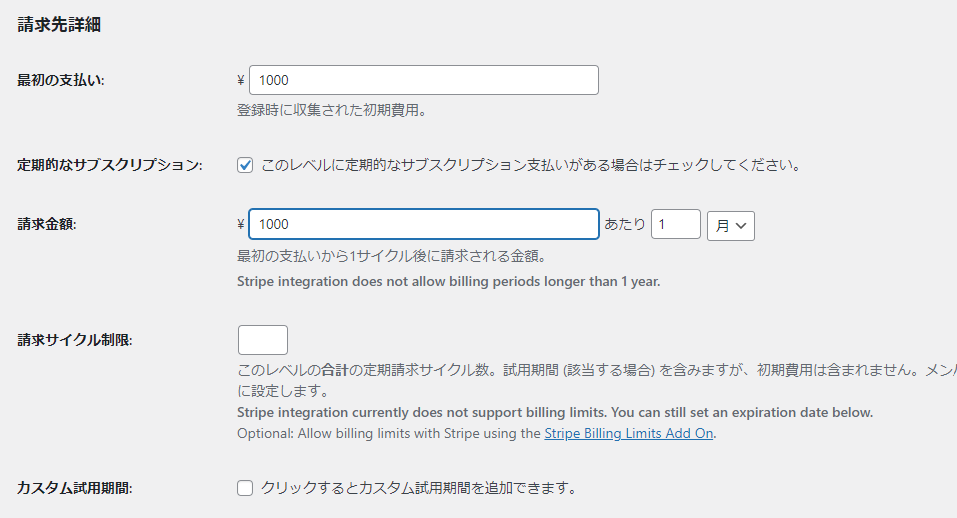Enable the カスタム試用期間 checkbox
Image resolution: width=957 pixels, height=518 pixels.
[x=245, y=488]
